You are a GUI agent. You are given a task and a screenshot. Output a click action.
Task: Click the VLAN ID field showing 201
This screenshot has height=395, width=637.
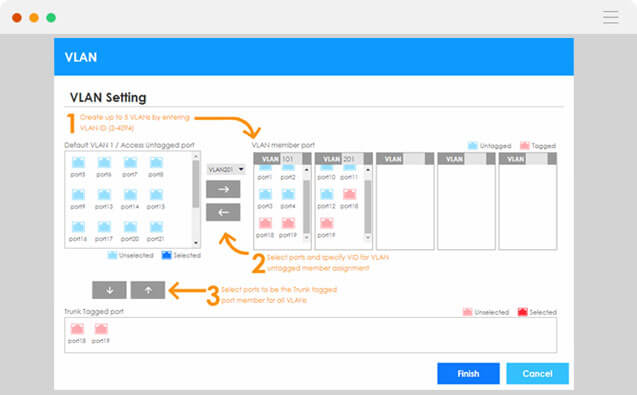353,158
